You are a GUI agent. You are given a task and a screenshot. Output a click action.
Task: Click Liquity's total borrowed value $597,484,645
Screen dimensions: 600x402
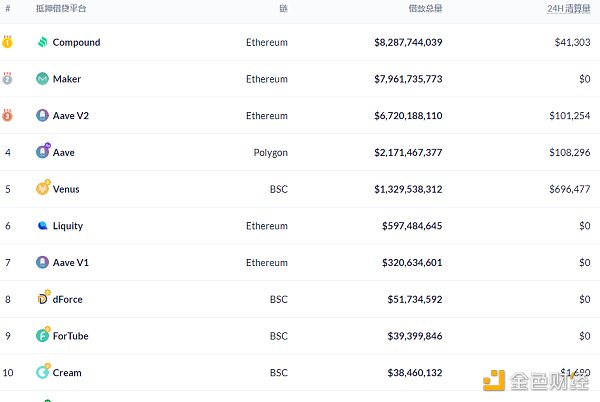(x=408, y=226)
